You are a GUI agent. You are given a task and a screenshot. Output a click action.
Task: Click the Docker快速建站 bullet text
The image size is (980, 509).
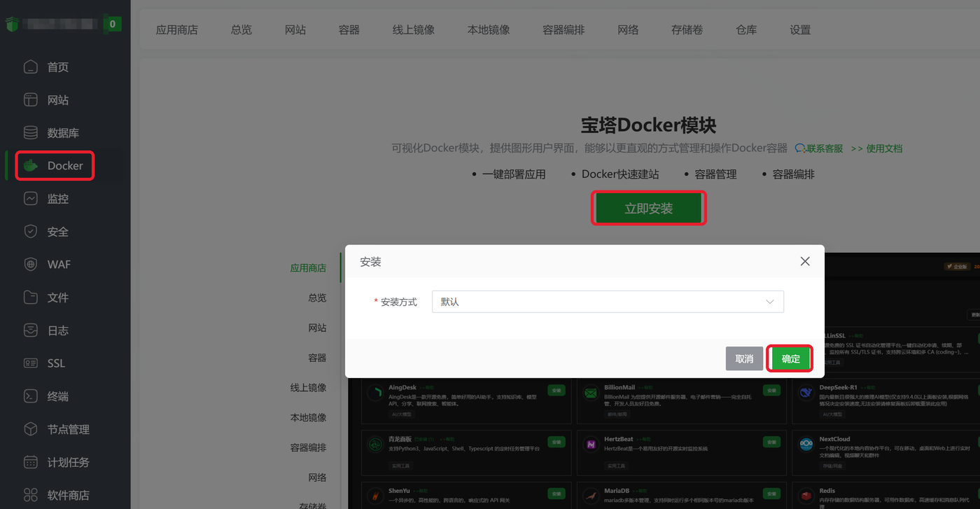tap(620, 174)
